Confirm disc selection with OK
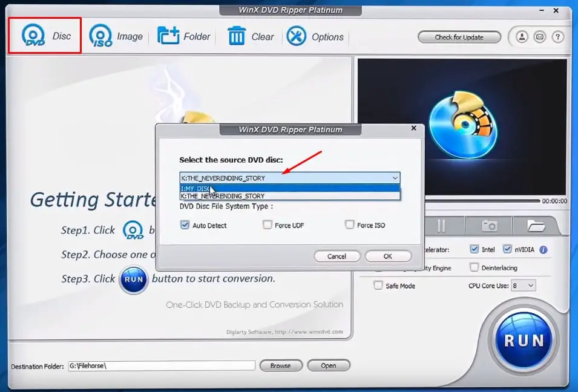This screenshot has width=578, height=392. [388, 256]
